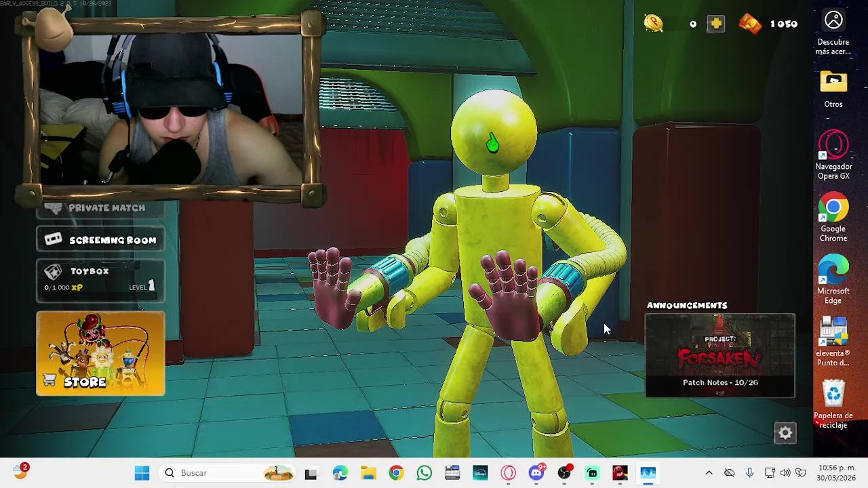Select Private Match

click(100, 209)
